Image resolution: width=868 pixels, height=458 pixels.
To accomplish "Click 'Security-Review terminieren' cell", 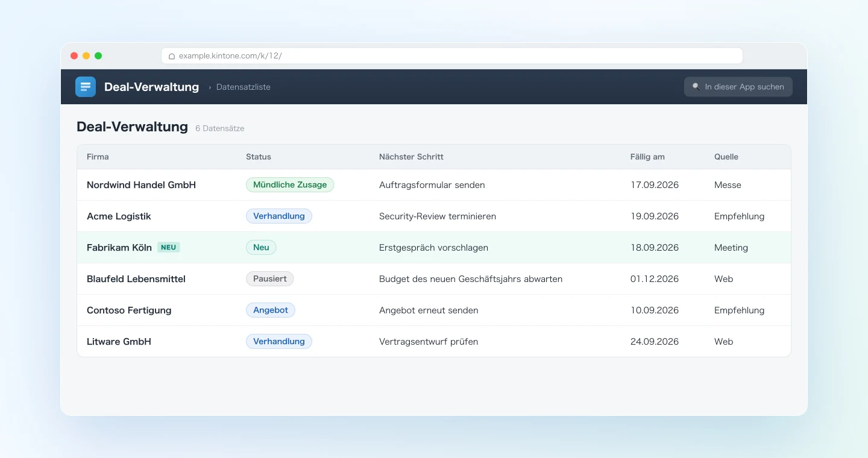I will pyautogui.click(x=438, y=216).
